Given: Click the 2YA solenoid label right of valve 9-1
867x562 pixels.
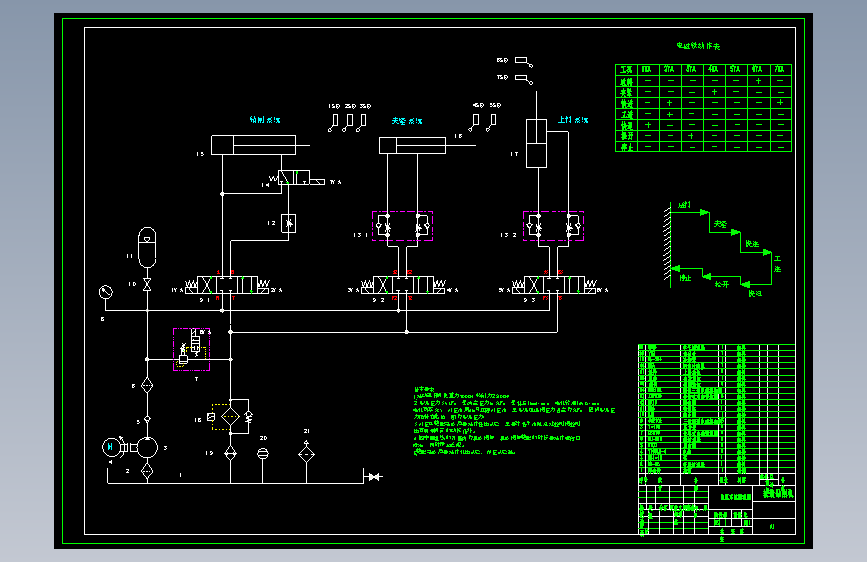Looking at the screenshot, I should (276, 290).
